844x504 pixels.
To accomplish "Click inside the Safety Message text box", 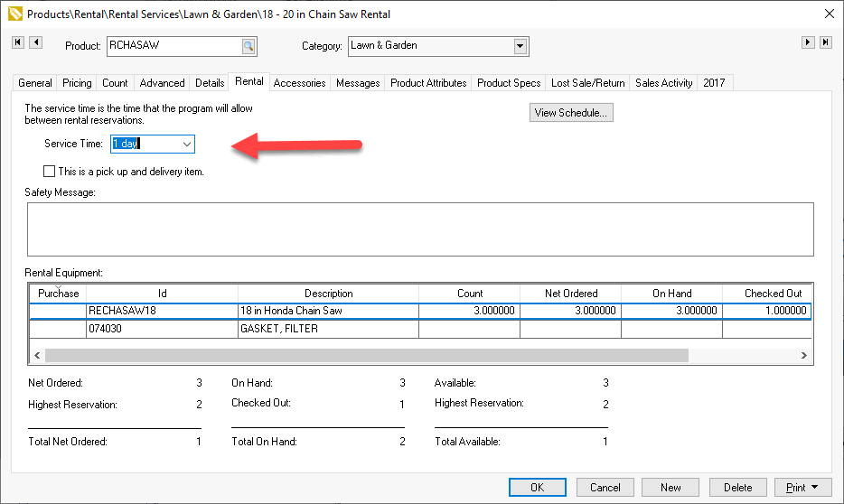I will [420, 229].
